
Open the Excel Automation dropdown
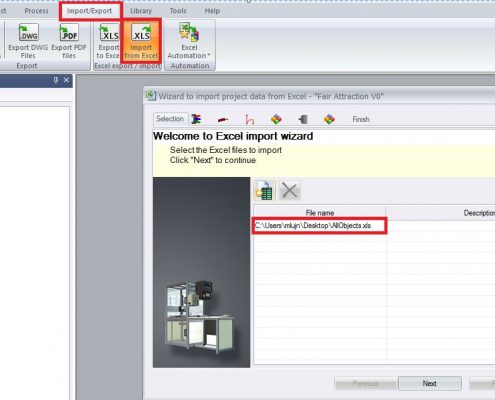pyautogui.click(x=189, y=41)
